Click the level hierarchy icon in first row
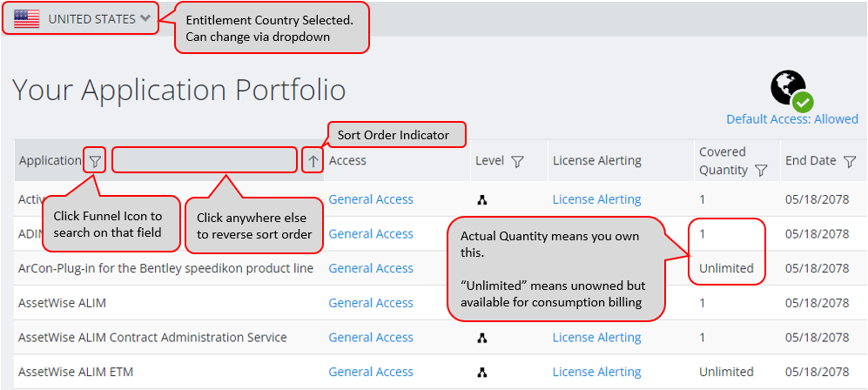 481,199
